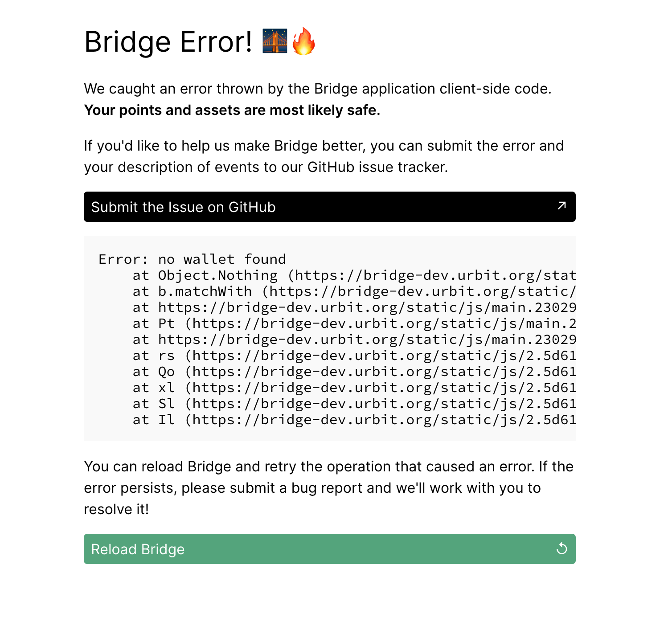Screen dimensions: 672x630
Task: Click the Qo line in the stack trace
Action: tap(312, 372)
